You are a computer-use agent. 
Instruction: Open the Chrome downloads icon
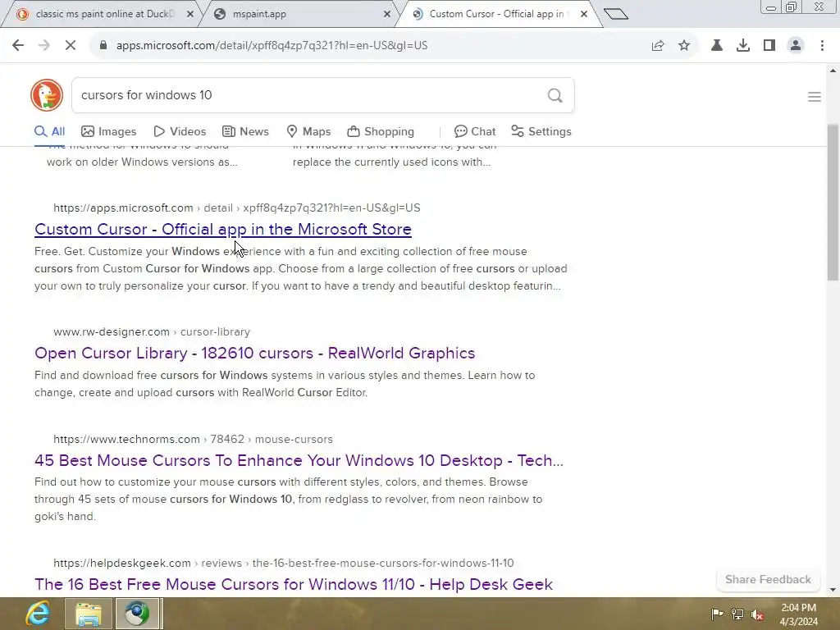point(742,46)
